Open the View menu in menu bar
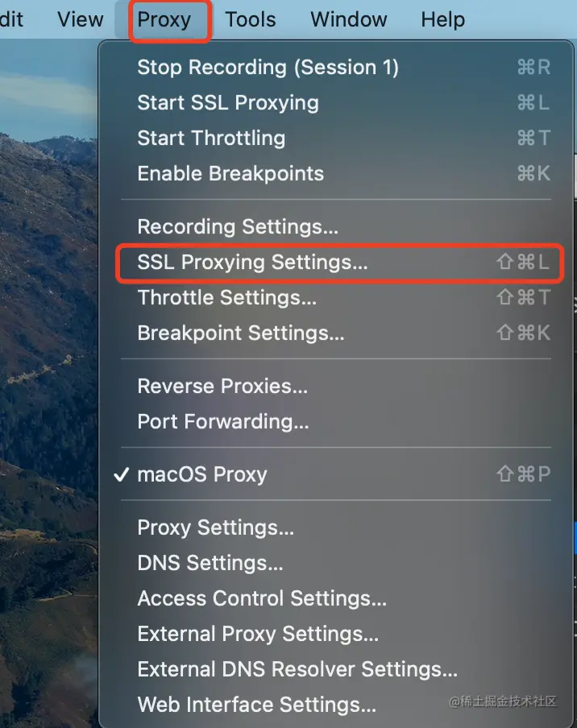Image resolution: width=577 pixels, height=728 pixels. click(81, 19)
